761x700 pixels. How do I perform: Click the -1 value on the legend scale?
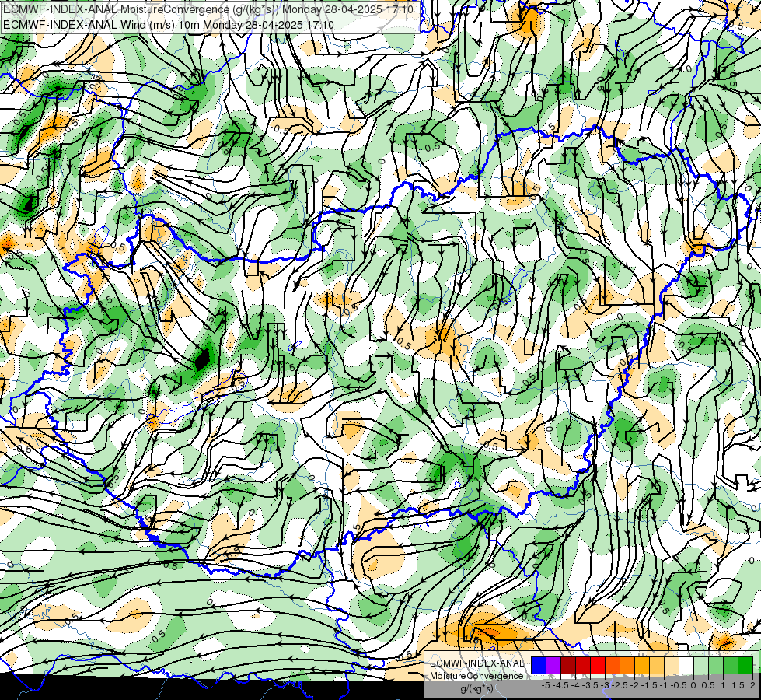[664, 685]
